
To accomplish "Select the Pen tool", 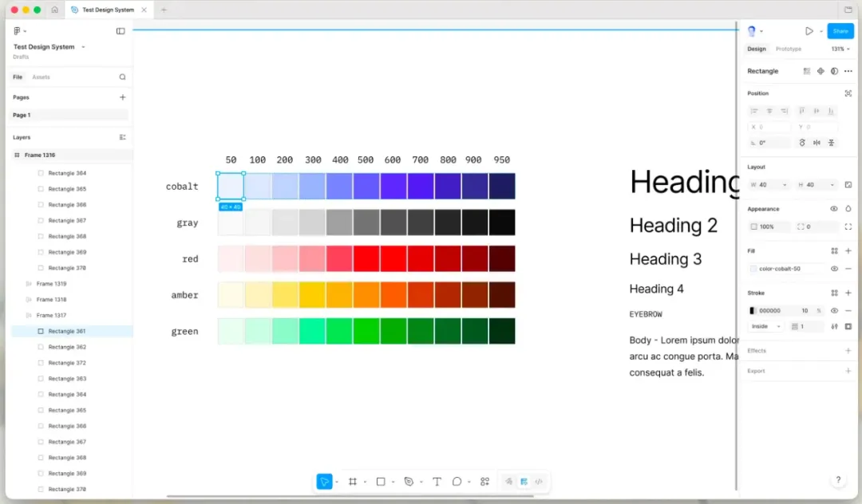I will [409, 482].
